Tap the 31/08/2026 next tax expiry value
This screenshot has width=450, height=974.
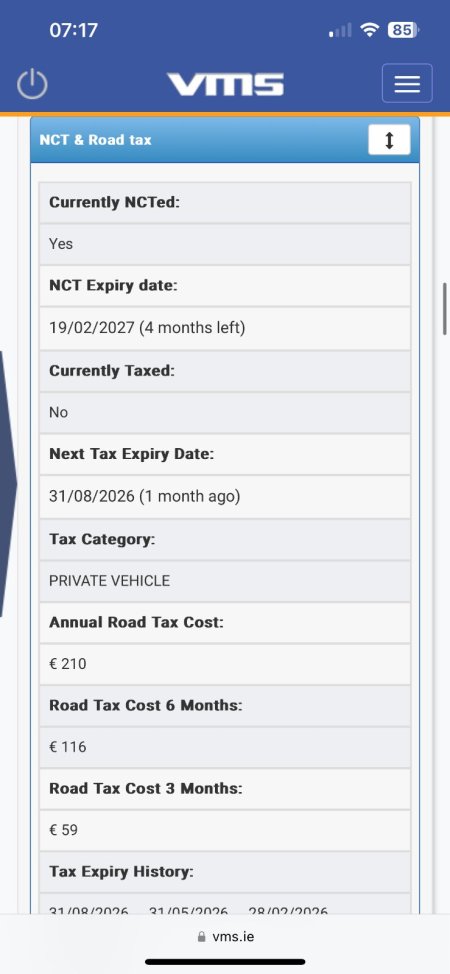pos(145,496)
